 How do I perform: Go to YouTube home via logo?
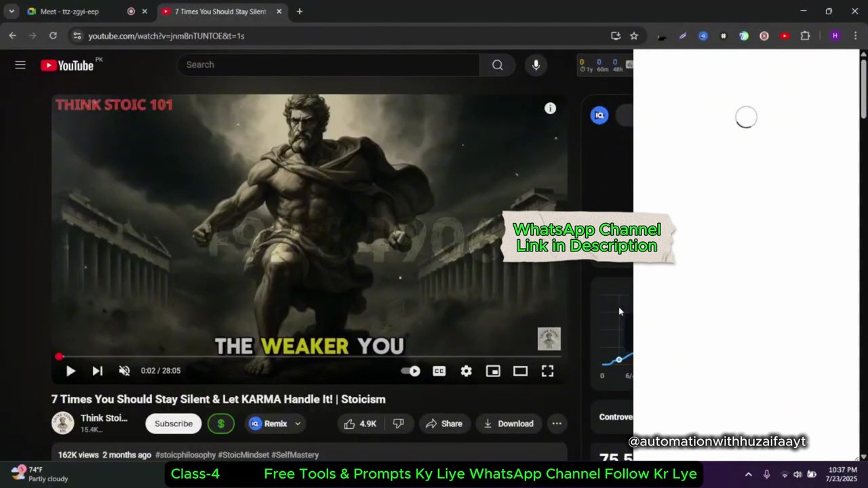click(66, 65)
